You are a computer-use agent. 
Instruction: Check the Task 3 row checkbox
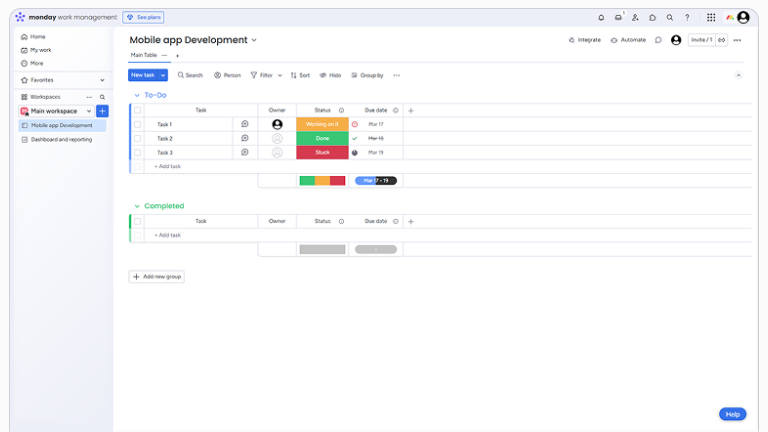click(138, 153)
